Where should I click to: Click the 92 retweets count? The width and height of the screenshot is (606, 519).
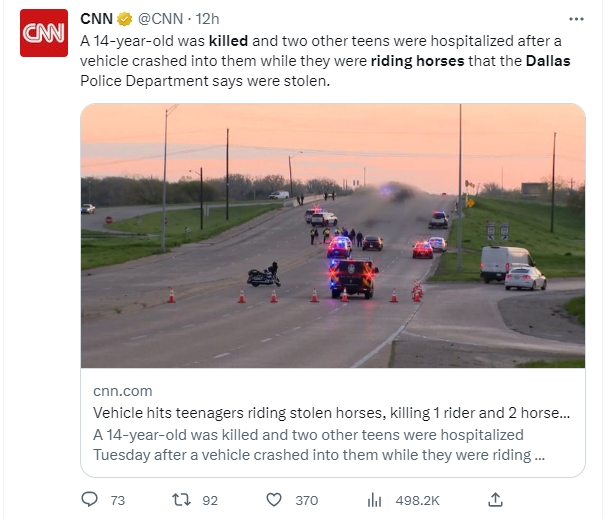pos(210,500)
